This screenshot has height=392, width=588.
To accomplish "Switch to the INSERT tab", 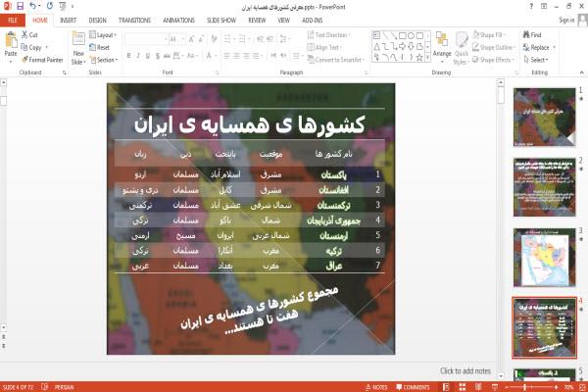I will pos(68,21).
